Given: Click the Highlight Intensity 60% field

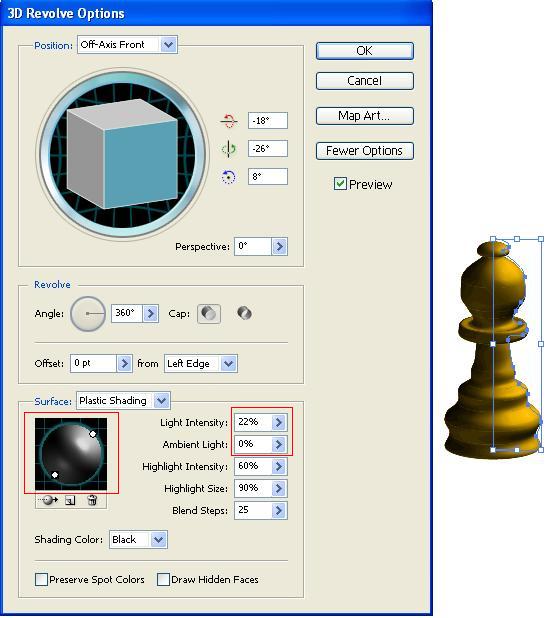Looking at the screenshot, I should (x=253, y=466).
